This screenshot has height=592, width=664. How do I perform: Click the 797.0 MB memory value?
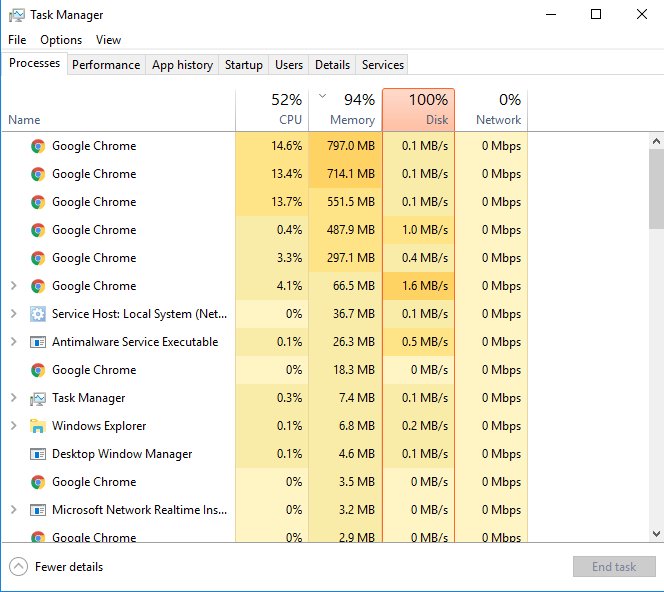351,146
